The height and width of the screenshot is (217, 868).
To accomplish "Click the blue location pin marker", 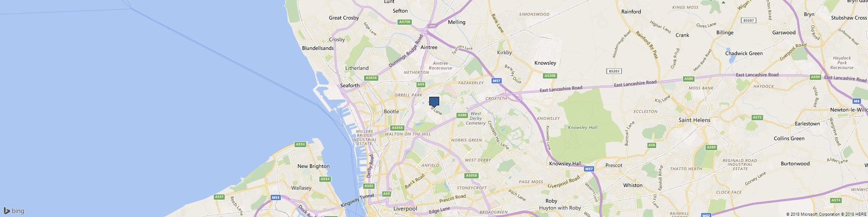I will point(434,102).
